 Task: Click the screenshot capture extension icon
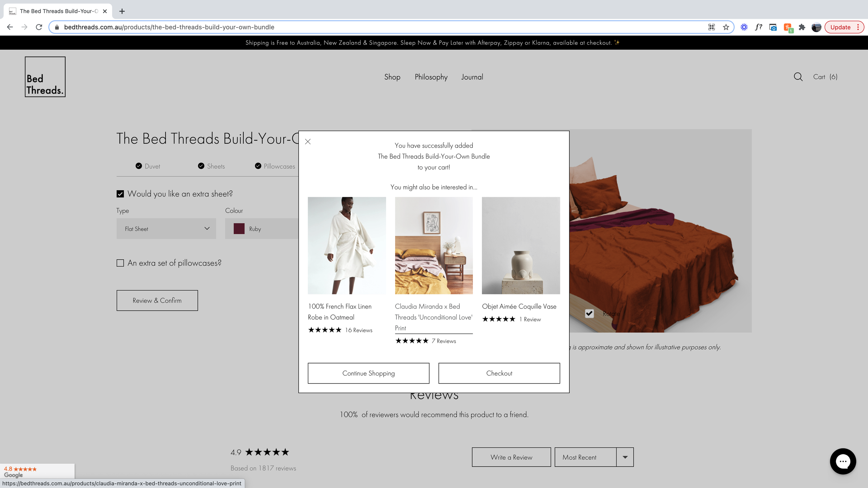[x=773, y=27]
